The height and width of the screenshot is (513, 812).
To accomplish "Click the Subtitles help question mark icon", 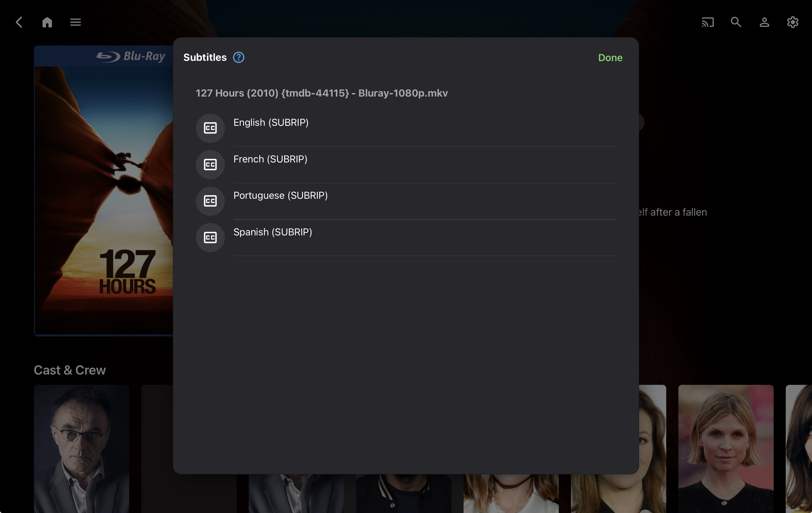I will click(x=239, y=57).
